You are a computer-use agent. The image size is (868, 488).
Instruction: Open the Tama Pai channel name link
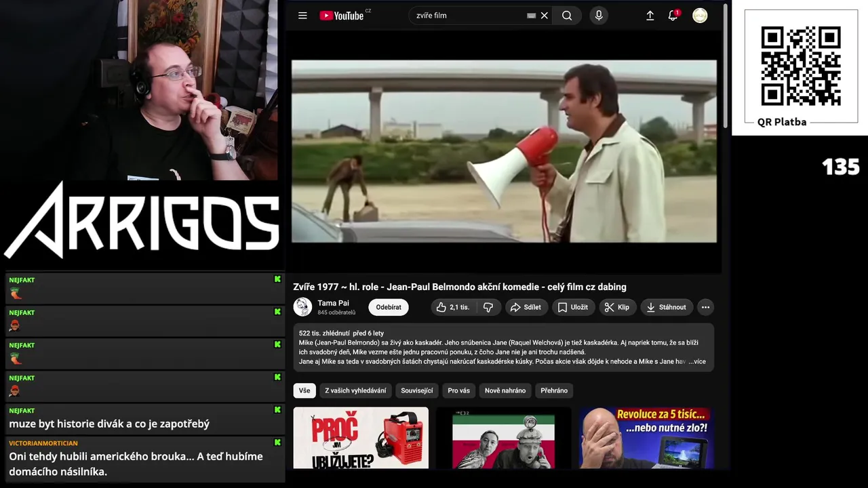[333, 303]
